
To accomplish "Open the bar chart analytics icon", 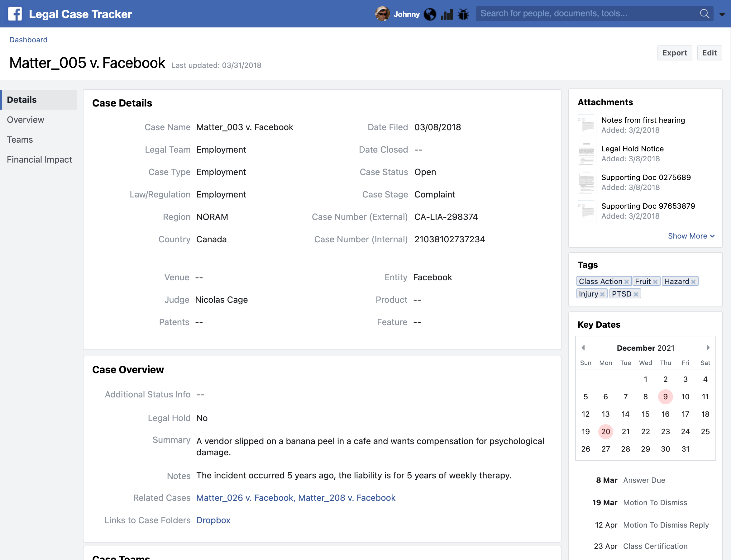I will [447, 14].
